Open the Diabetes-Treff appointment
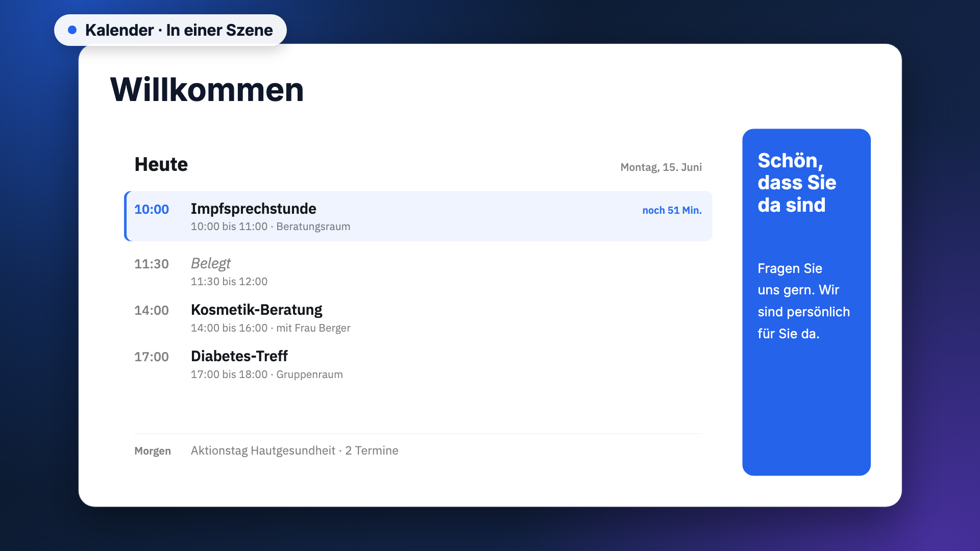Screen dimensions: 980x551 pos(418,365)
